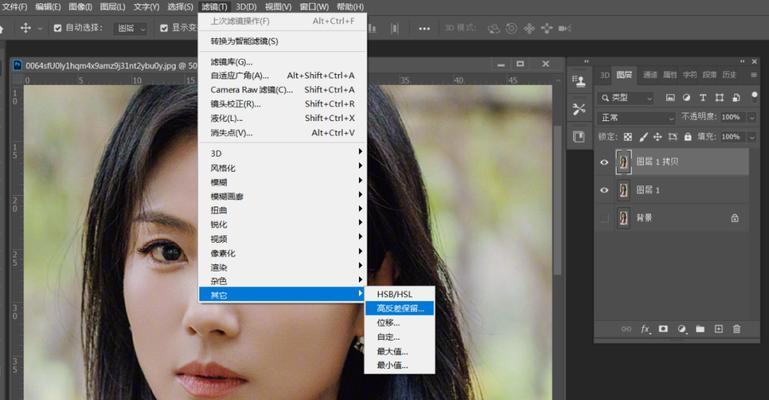This screenshot has width=769, height=400.
Task: Toggle the 显示变换控件 checkbox
Action: (164, 28)
